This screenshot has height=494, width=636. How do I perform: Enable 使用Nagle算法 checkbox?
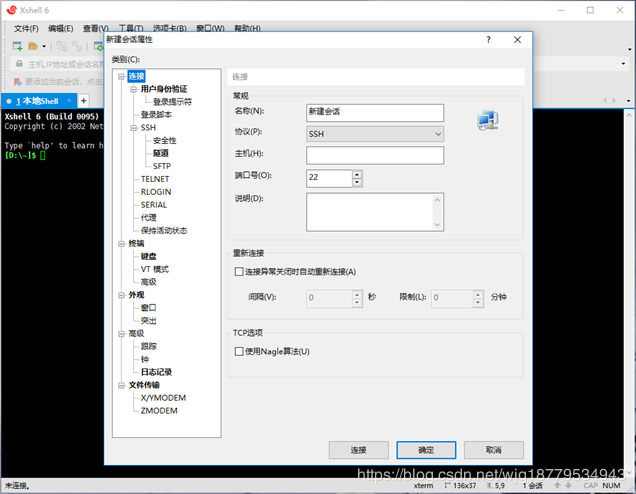239,351
